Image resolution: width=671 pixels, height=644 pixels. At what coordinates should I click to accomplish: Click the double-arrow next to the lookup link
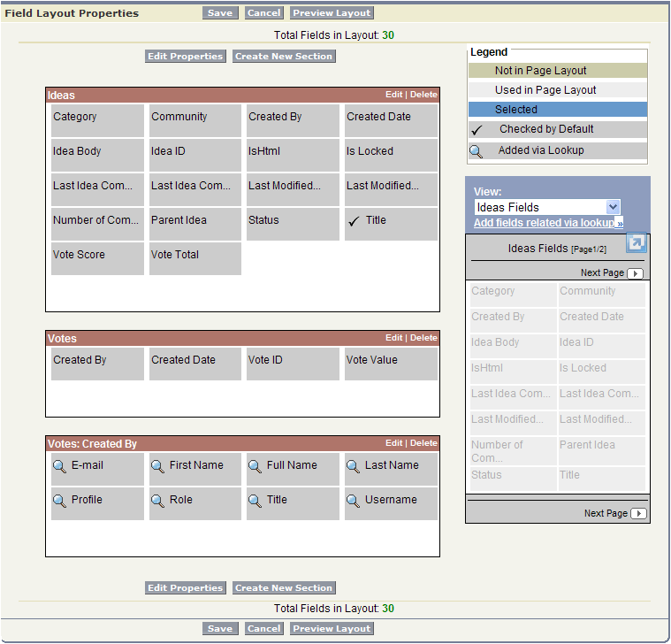point(619,223)
